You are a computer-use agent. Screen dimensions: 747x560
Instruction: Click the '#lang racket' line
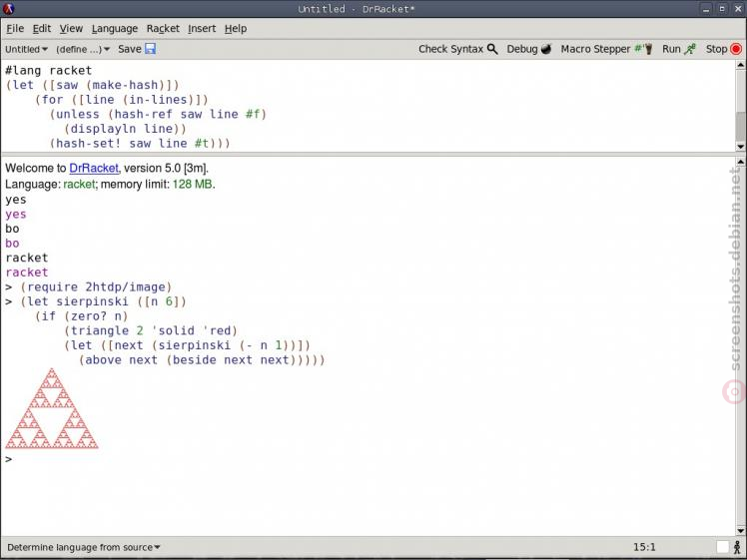(x=49, y=71)
